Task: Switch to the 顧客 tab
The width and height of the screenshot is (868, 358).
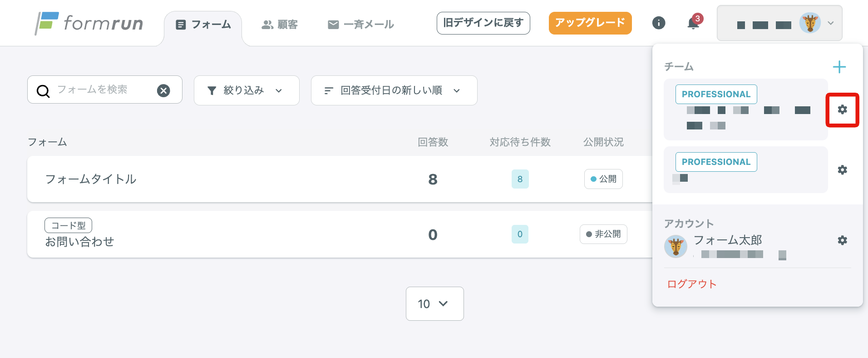Action: tap(280, 25)
